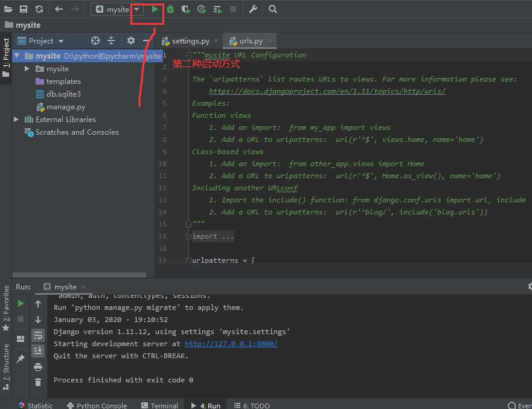The width and height of the screenshot is (532, 409).
Task: Open the djangoproject docs URL link
Action: point(327,91)
